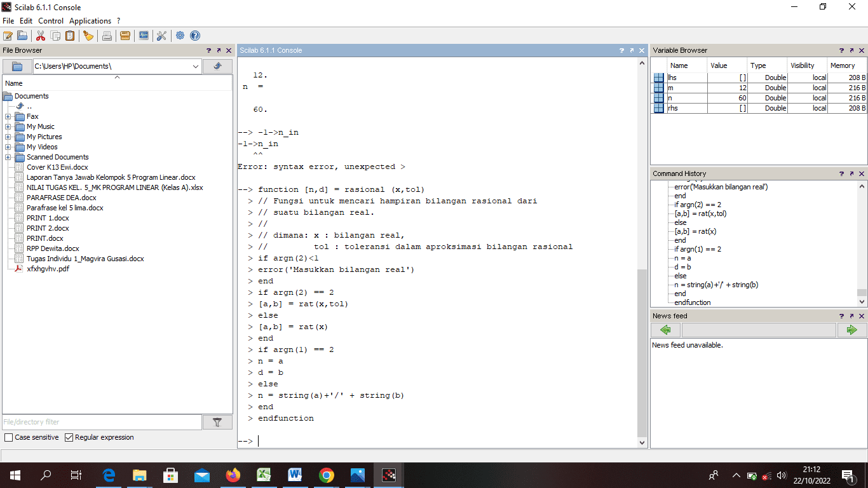Select '[a,b] = rat(x,tol)' history entry
This screenshot has height=488, width=868.
700,213
